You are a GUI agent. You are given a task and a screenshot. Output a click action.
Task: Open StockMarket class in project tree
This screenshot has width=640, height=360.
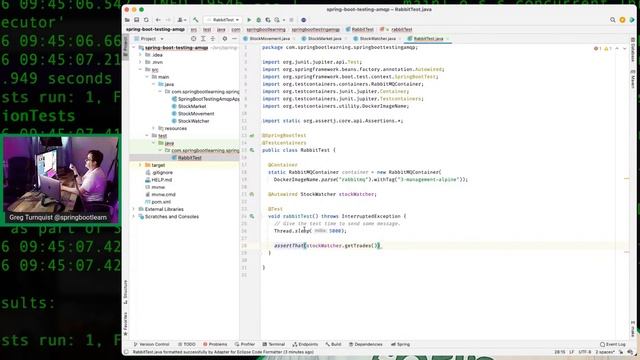click(189, 107)
